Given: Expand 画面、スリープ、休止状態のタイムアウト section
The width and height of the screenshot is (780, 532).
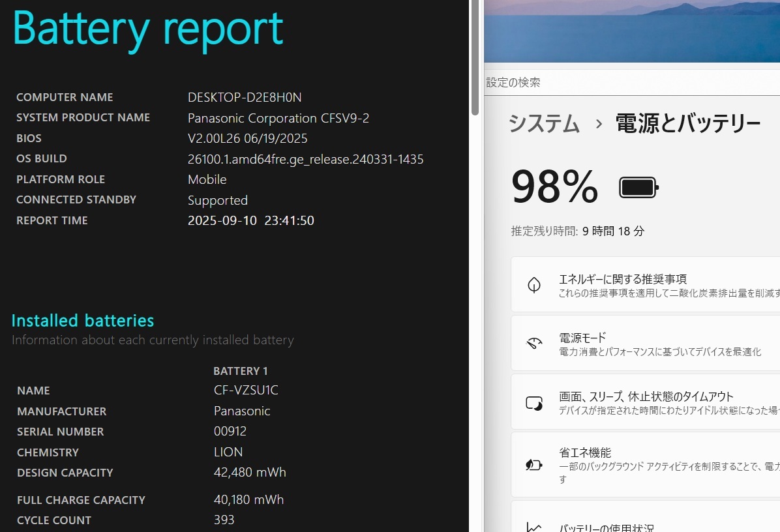Looking at the screenshot, I should (x=646, y=402).
